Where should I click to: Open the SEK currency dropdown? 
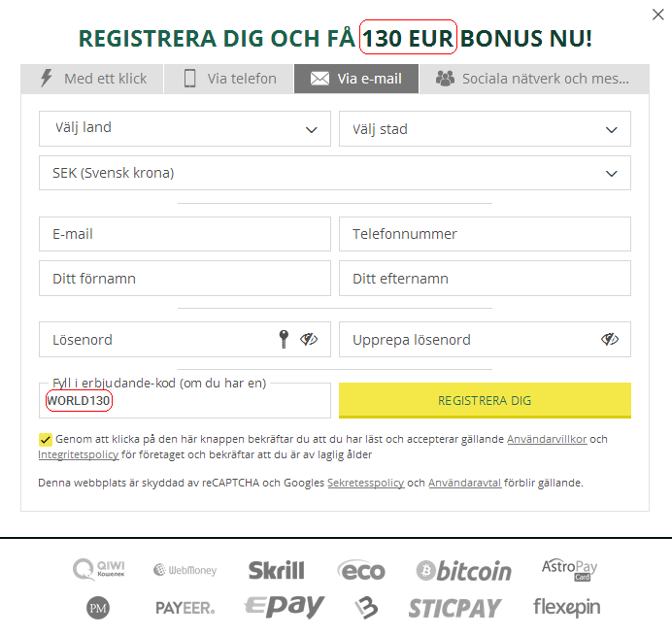[335, 173]
